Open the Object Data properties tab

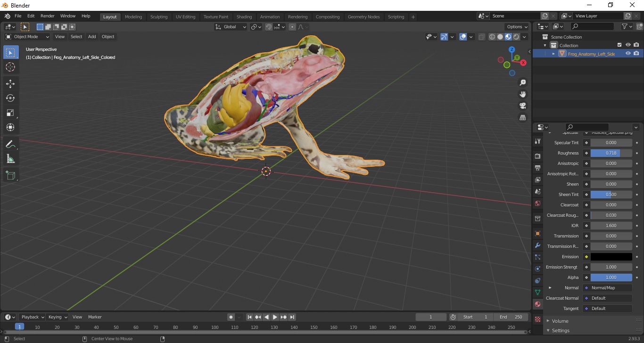click(x=537, y=292)
